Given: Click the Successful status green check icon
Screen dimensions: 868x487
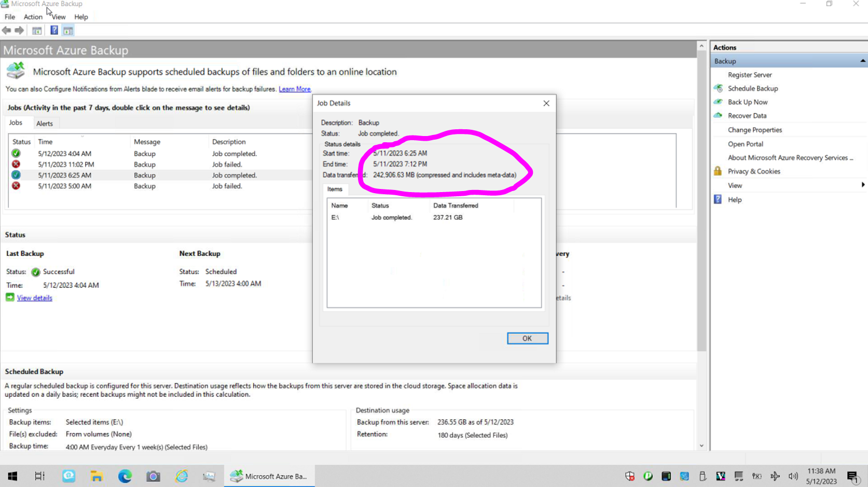Looking at the screenshot, I should [36, 272].
